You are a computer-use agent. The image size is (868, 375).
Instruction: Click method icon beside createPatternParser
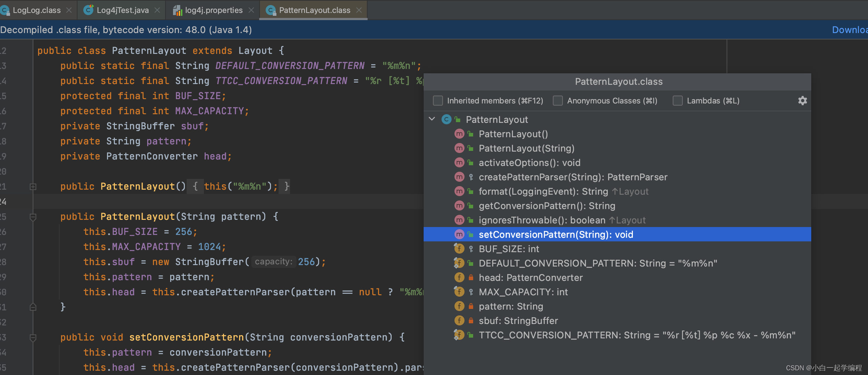[459, 177]
